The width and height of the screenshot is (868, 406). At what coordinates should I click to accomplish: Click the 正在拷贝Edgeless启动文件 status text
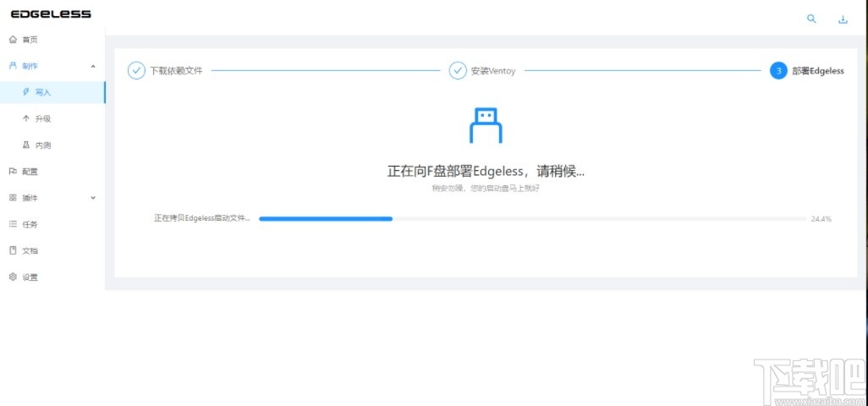[202, 218]
